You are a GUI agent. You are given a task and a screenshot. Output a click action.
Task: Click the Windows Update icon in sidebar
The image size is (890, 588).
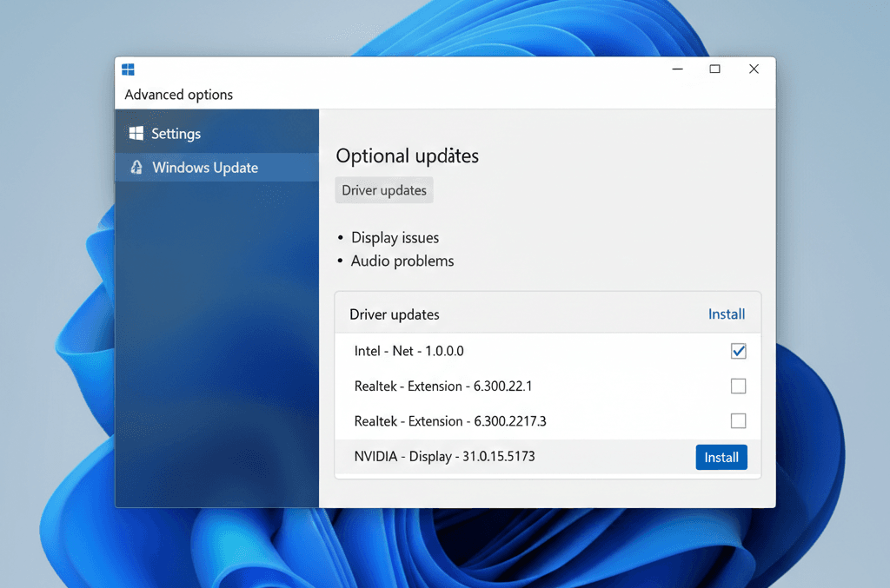pos(136,168)
